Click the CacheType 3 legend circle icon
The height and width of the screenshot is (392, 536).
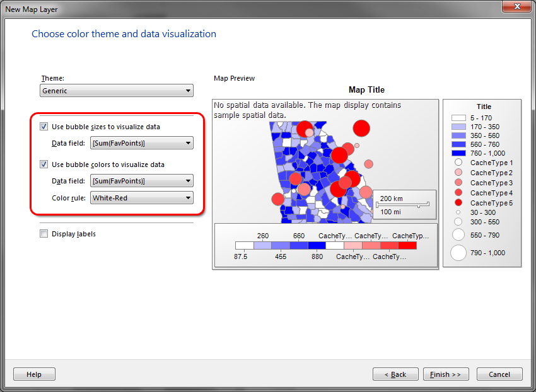458,183
